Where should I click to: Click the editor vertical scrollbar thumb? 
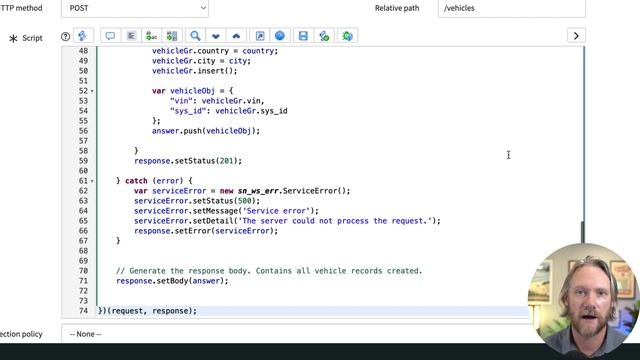click(x=582, y=232)
